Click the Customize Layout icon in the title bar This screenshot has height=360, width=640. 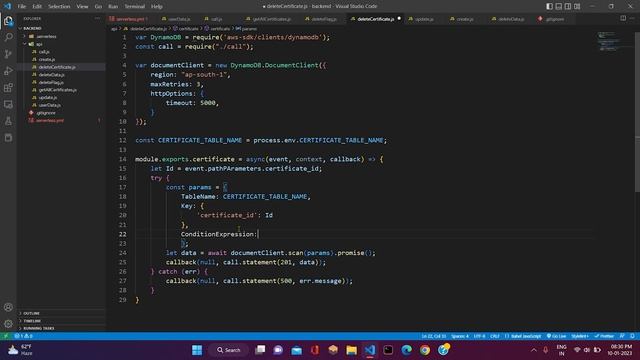coord(577,6)
